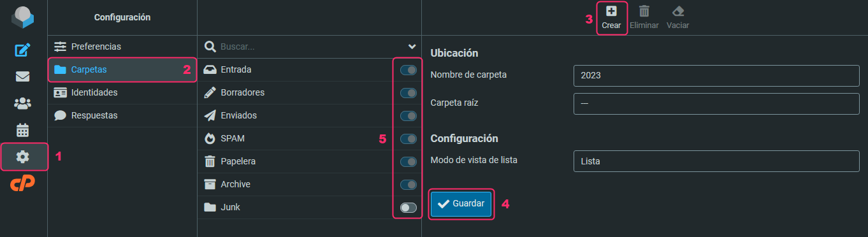
Task: Disable the SPAM folder subscription toggle
Action: click(408, 138)
